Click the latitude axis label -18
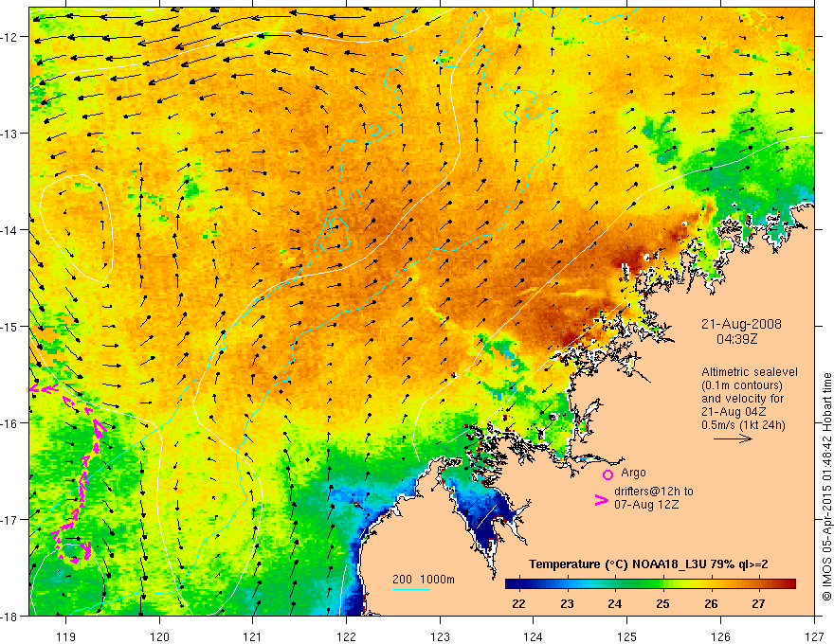Image resolution: width=834 pixels, height=644 pixels. (9, 616)
